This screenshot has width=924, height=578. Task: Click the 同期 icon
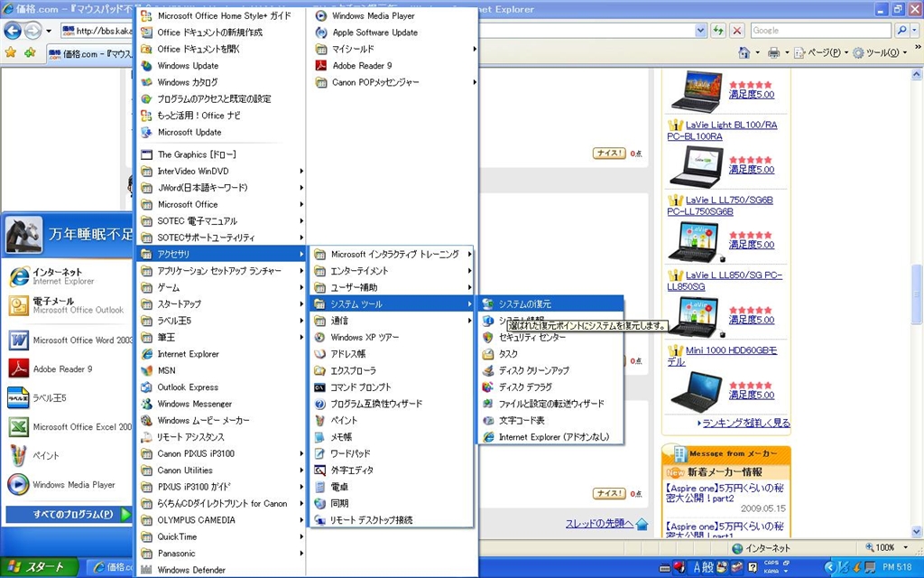319,504
